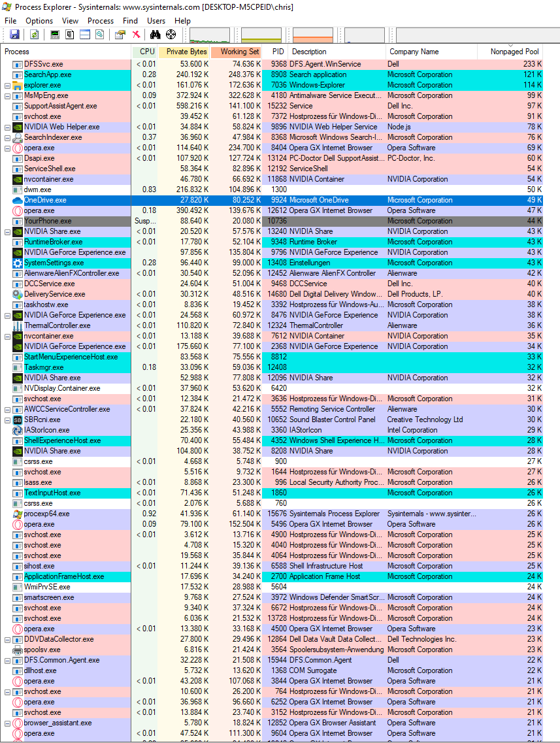Open the Users menu

[x=156, y=21]
